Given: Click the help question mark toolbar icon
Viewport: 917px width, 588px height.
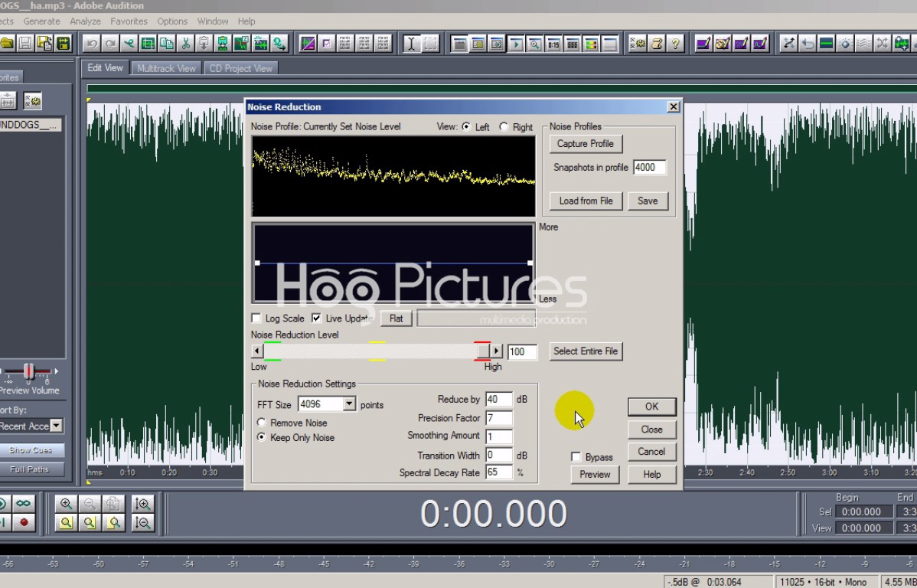Looking at the screenshot, I should pyautogui.click(x=675, y=44).
